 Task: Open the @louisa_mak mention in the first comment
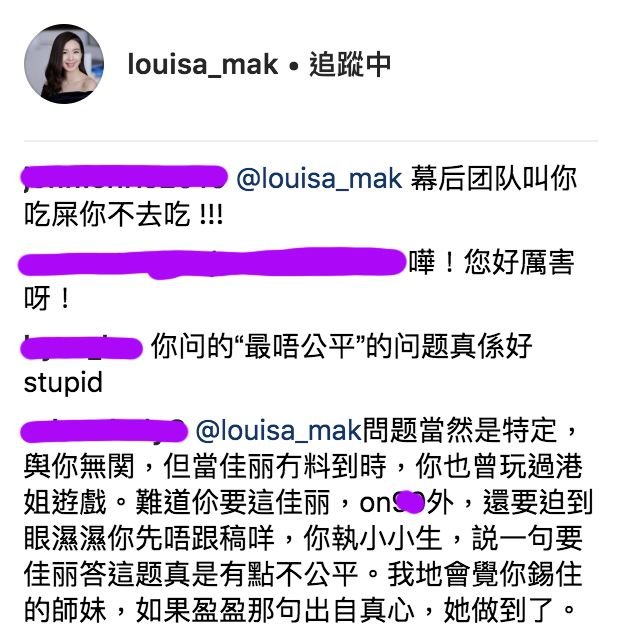point(319,178)
